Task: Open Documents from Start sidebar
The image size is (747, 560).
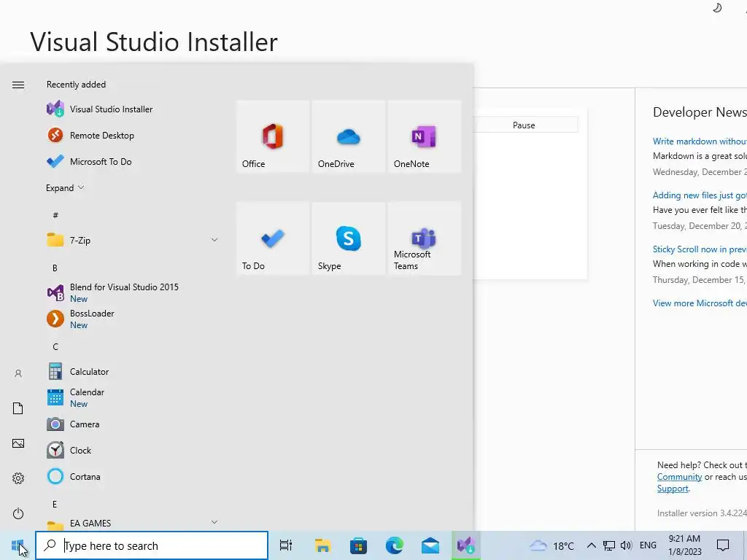Action: [x=18, y=408]
